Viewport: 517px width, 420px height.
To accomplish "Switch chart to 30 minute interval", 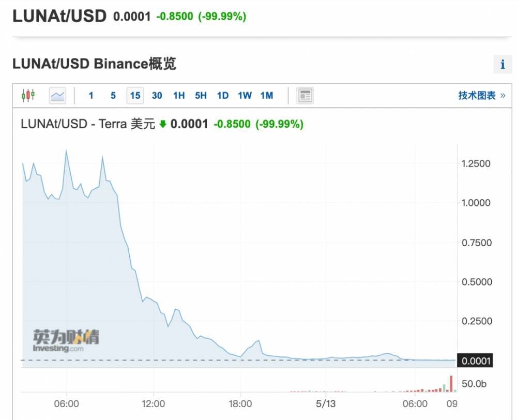I will pos(157,96).
